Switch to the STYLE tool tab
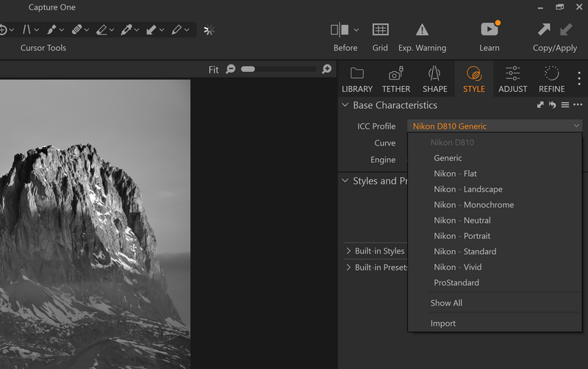The width and height of the screenshot is (588, 369). [x=474, y=79]
